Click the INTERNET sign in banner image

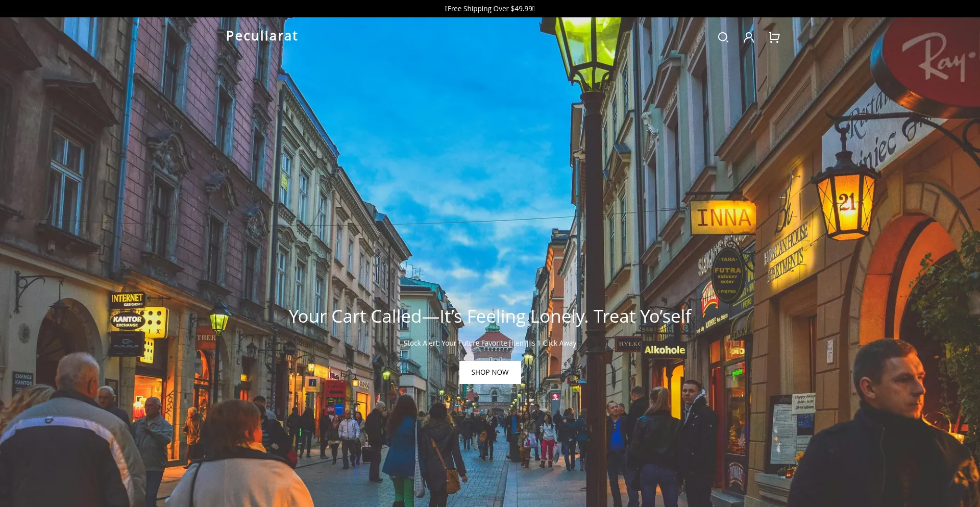click(128, 299)
